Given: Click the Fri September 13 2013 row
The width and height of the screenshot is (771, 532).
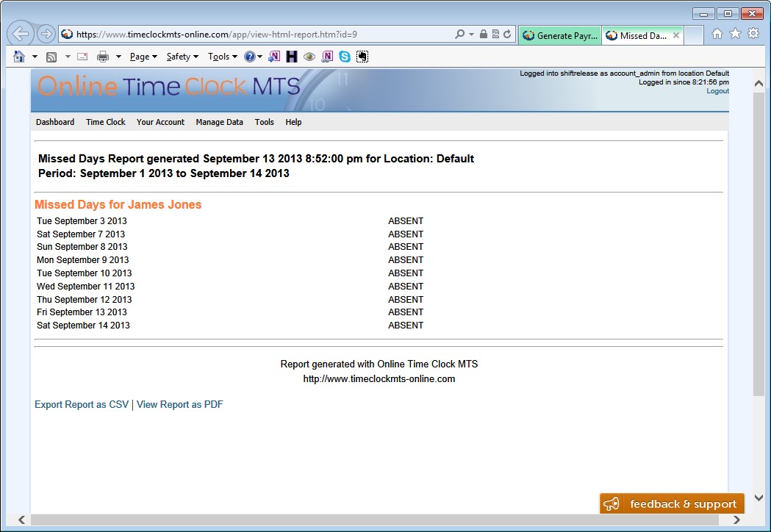Looking at the screenshot, I should click(379, 312).
